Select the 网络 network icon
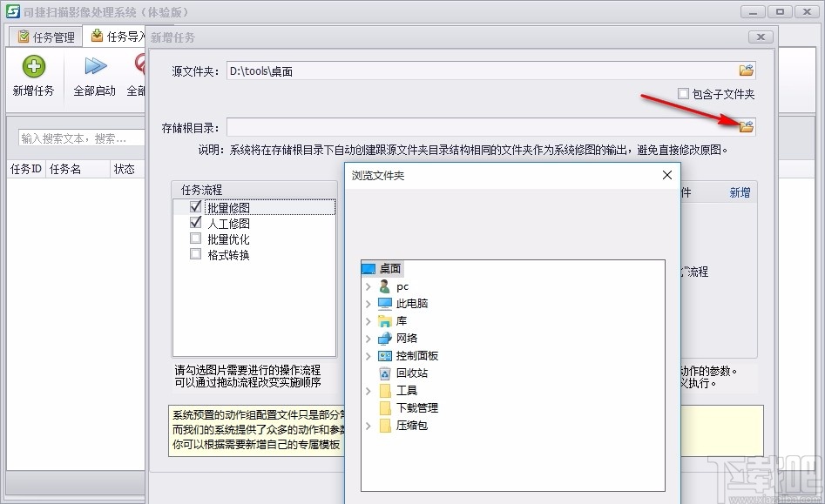This screenshot has height=504, width=825. (x=384, y=339)
